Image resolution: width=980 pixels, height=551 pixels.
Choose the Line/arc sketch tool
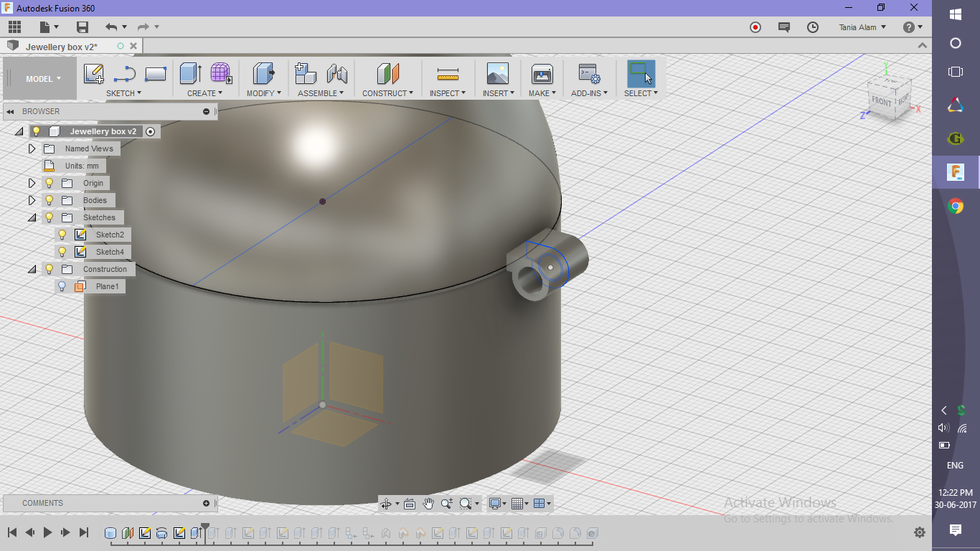click(x=124, y=74)
